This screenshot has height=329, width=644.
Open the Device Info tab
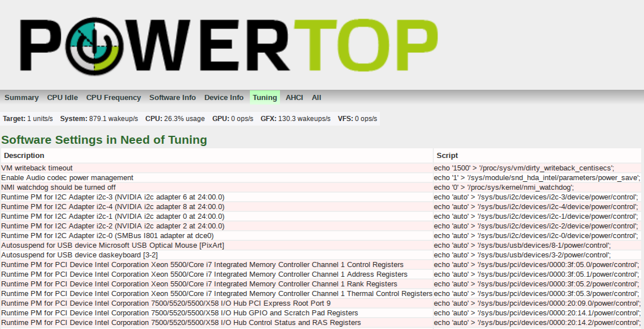224,97
